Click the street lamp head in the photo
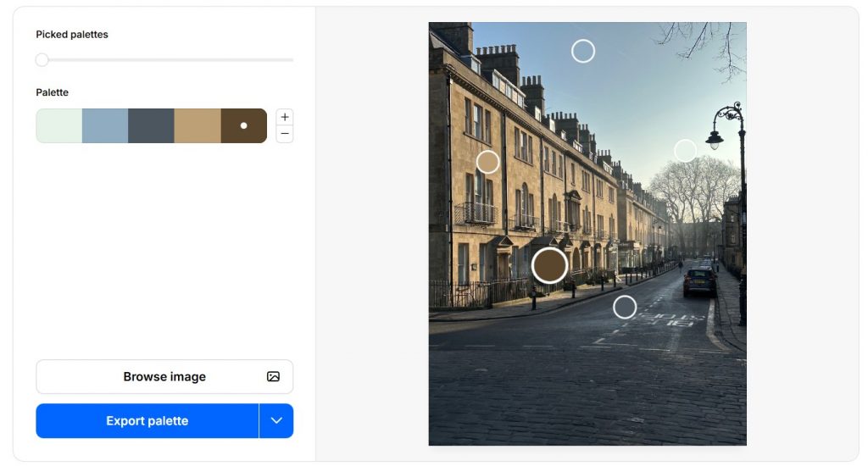This screenshot has height=466, width=868. point(715,139)
